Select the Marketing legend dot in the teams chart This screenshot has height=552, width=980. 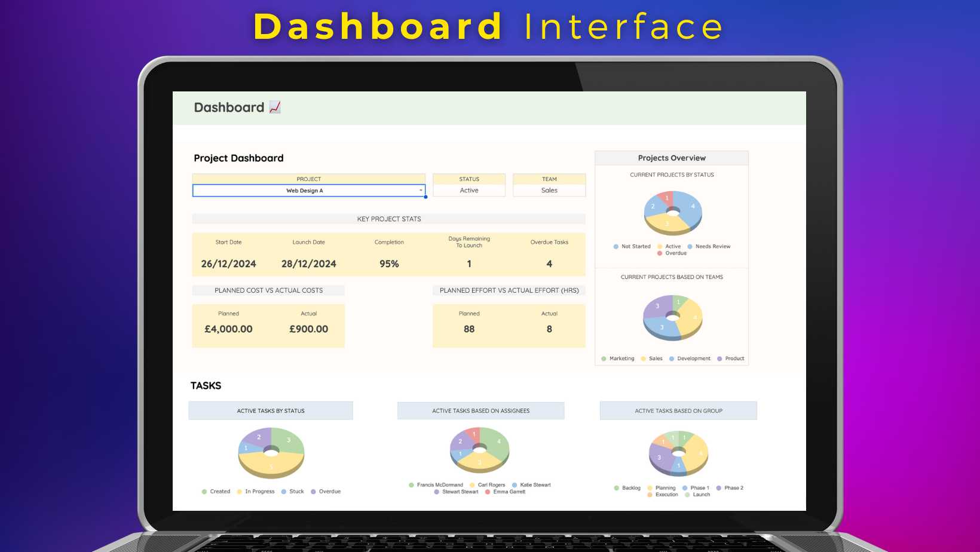click(x=604, y=359)
